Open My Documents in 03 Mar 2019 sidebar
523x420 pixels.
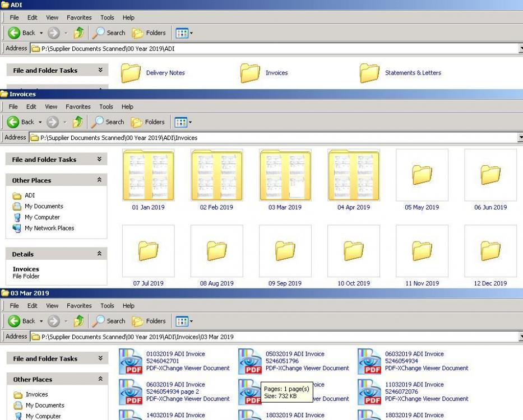(39, 405)
